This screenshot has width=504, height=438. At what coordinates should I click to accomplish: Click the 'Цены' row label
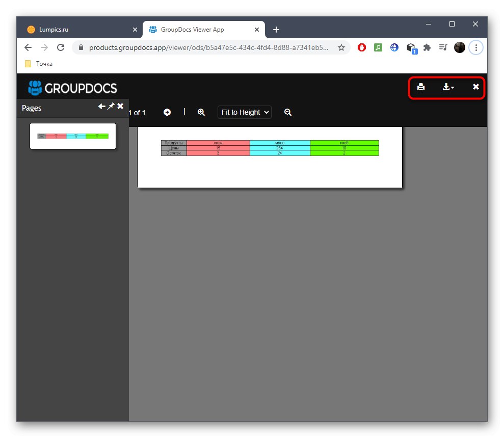(174, 148)
